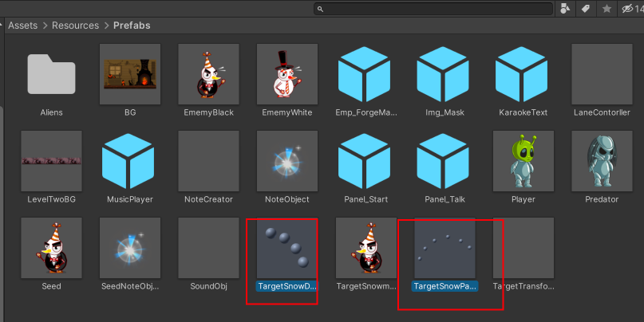644x322 pixels.
Task: Select the Predator prefab
Action: (603, 161)
